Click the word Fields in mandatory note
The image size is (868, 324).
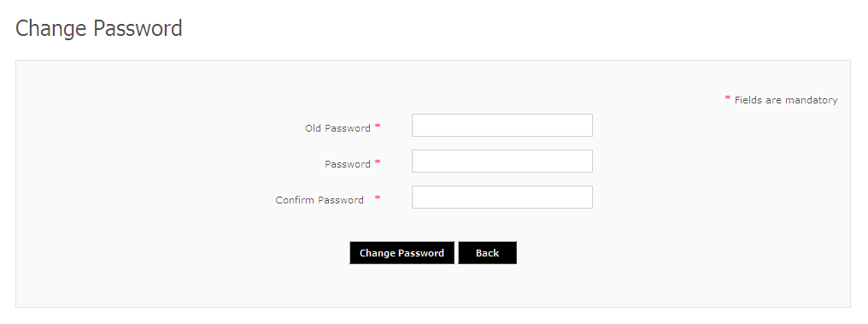point(748,100)
